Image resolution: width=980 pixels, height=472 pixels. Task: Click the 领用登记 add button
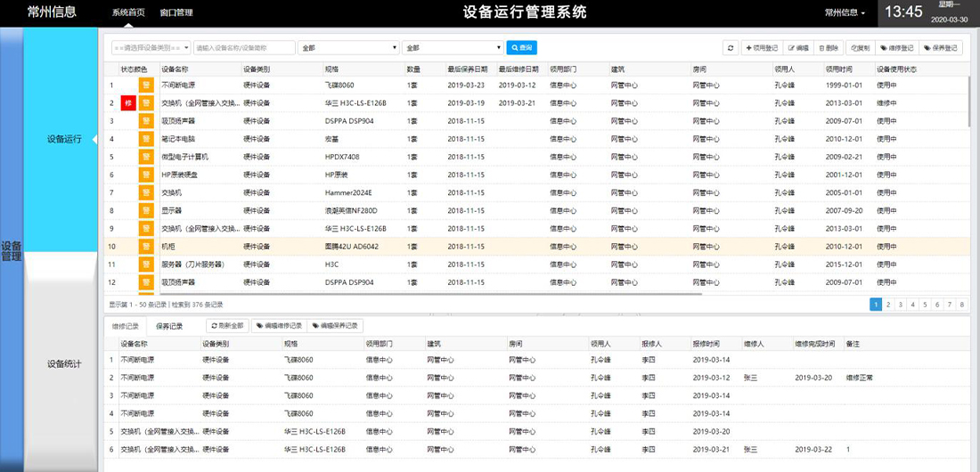[x=762, y=48]
